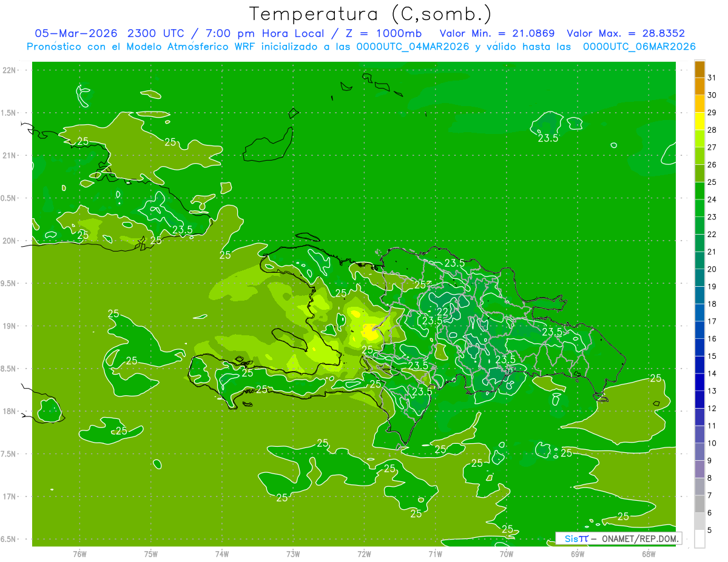Pick the teal swatch between 19 and 20
This screenshot has height=562, width=728.
[x=699, y=278]
